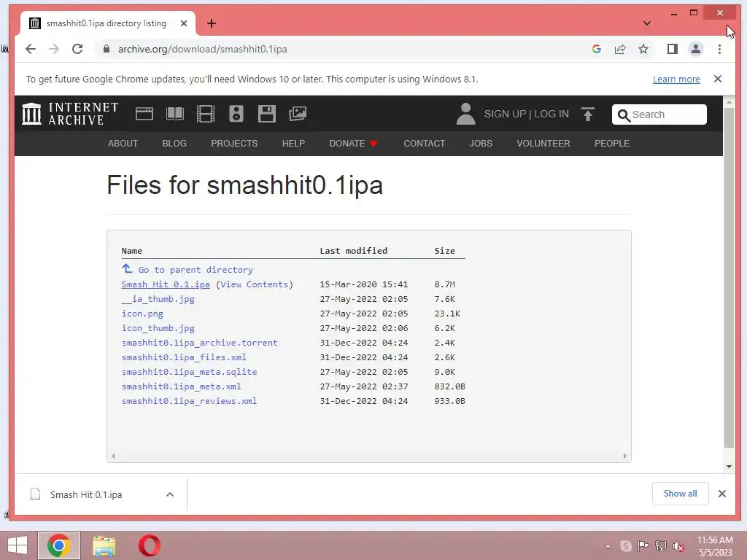Open File Explorer from taskbar
The height and width of the screenshot is (560, 747).
click(x=104, y=545)
